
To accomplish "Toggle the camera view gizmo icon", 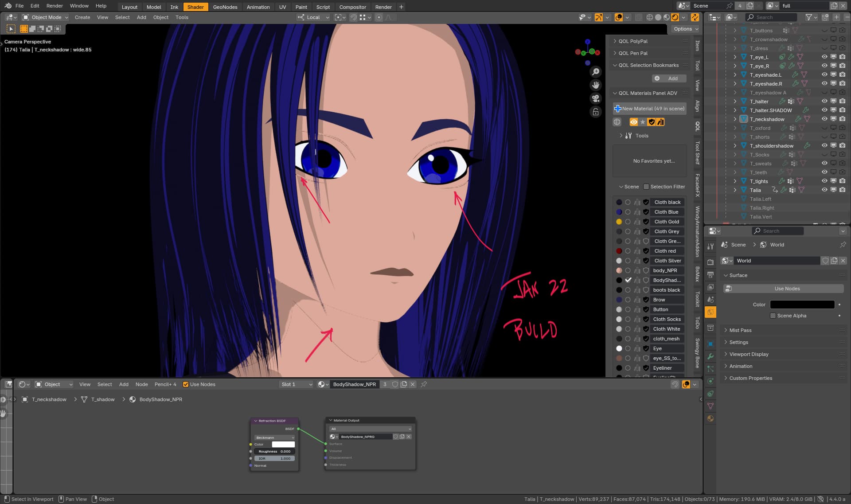I will 596,98.
